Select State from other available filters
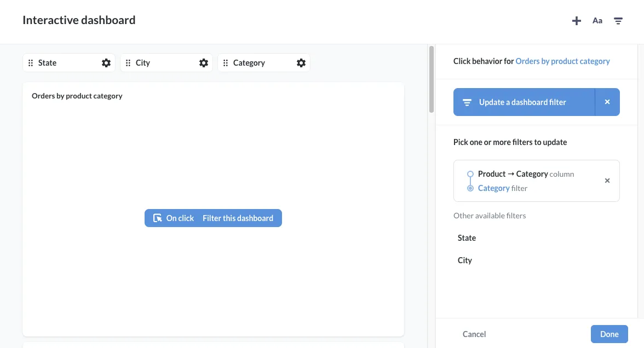644x348 pixels. pos(467,238)
